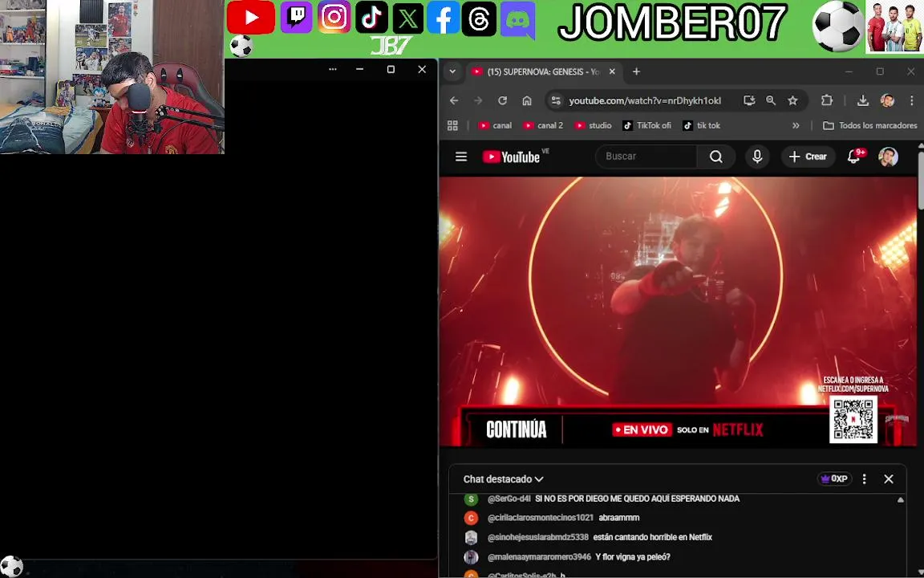
Task: Open chat options three-dot menu
Action: coord(865,479)
